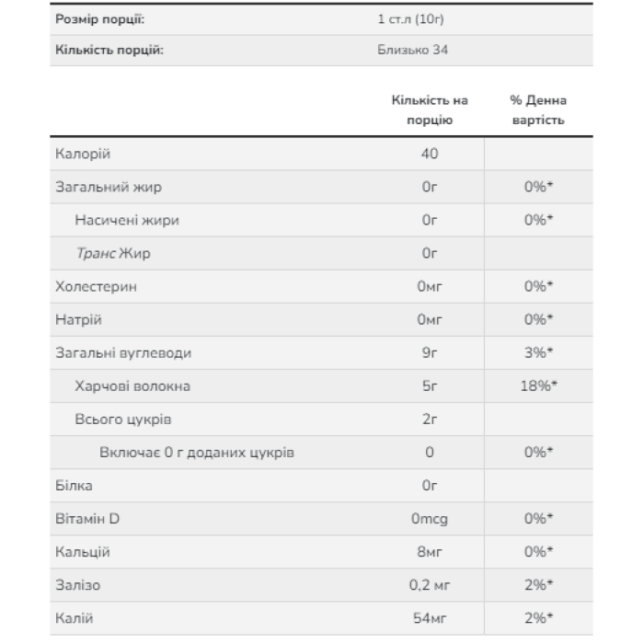
Task: Click the 18%* value for 'Харчові волокна'
Action: click(x=538, y=385)
